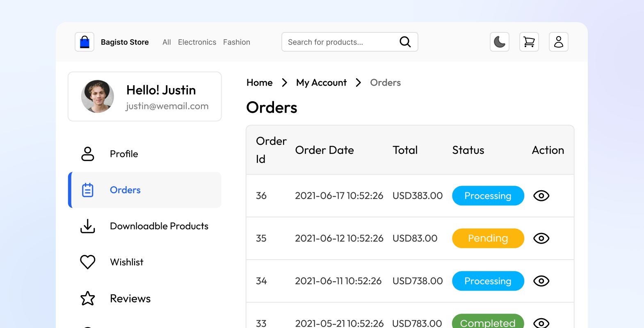Open Reviews in the sidebar
Image resolution: width=644 pixels, height=328 pixels.
(x=145, y=298)
